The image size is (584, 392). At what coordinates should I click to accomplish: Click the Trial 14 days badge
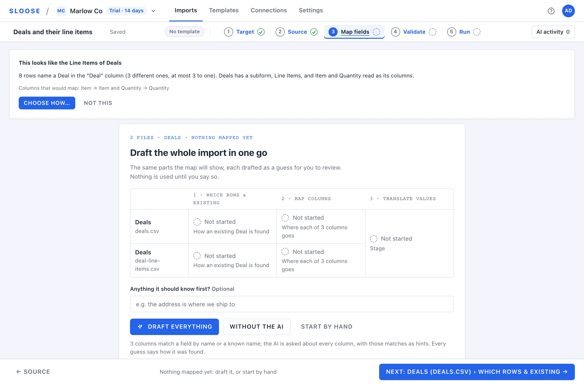pyautogui.click(x=126, y=11)
